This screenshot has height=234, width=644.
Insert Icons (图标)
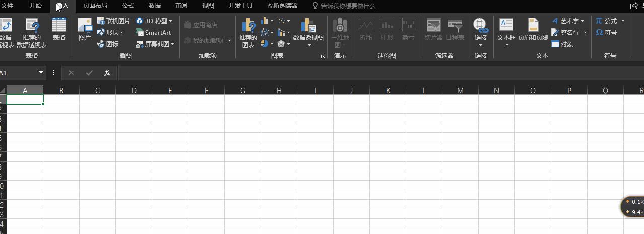(108, 44)
